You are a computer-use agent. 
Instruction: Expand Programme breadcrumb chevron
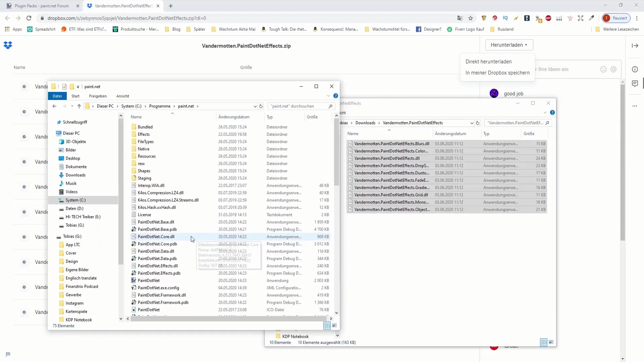tap(174, 106)
